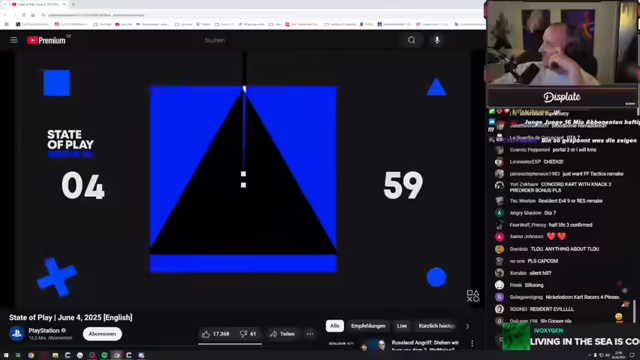This screenshot has width=640, height=360.
Task: Open the three-dot more actions menu
Action: pos(310,334)
